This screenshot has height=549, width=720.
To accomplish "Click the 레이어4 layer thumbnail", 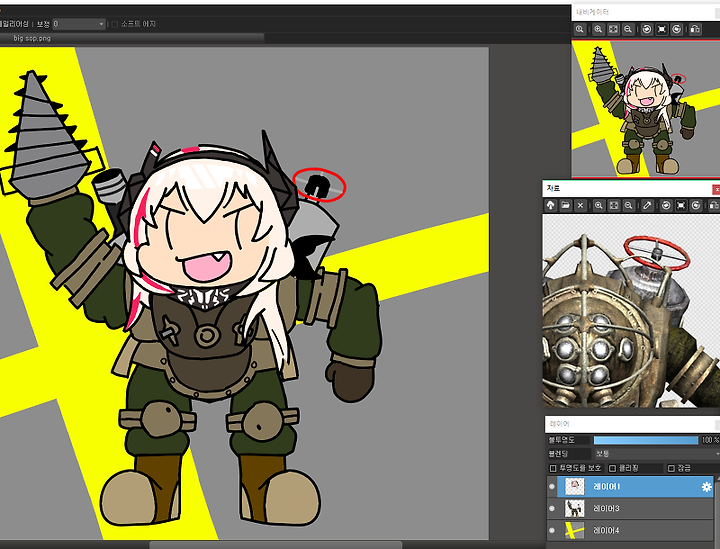I will 574,530.
